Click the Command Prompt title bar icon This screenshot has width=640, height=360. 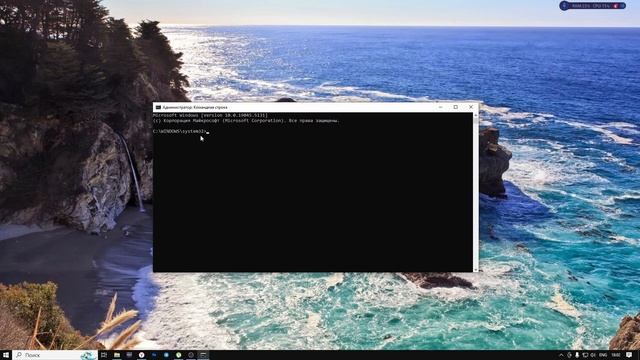tap(158, 107)
